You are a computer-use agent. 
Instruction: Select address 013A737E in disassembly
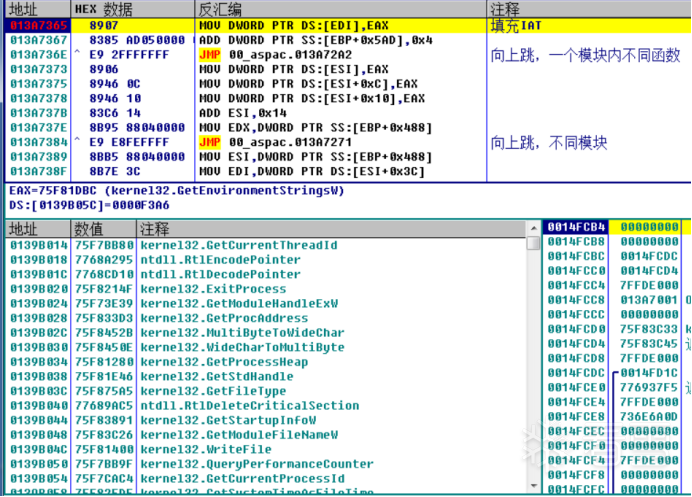[38, 128]
